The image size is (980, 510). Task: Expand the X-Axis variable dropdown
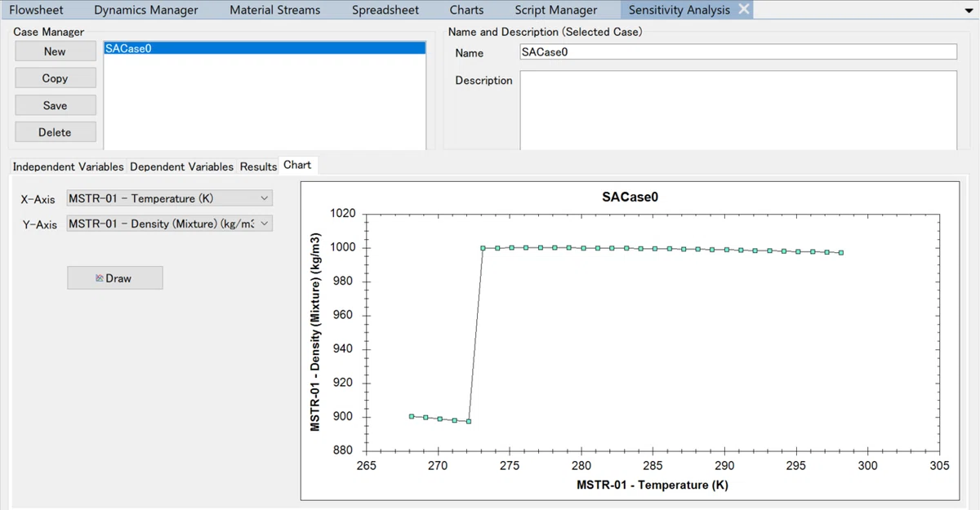point(263,198)
